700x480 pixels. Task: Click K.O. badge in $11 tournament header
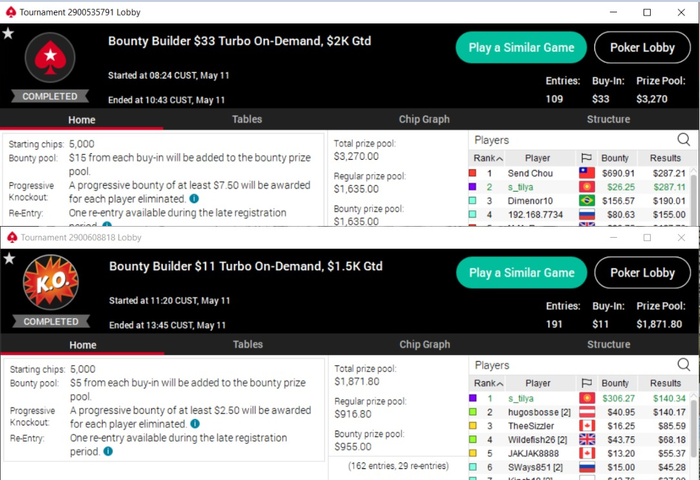click(51, 282)
